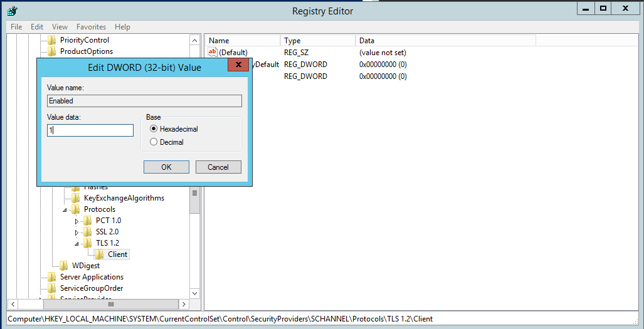Click the Value data input field
The height and width of the screenshot is (329, 644).
[x=90, y=130]
